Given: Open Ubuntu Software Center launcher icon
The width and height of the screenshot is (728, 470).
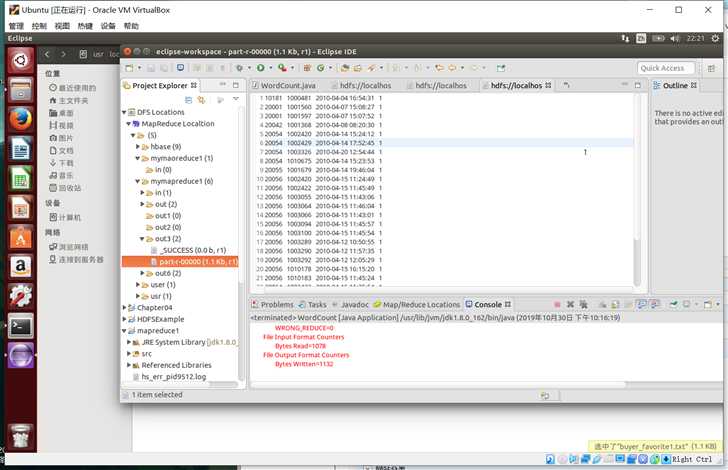Looking at the screenshot, I should pyautogui.click(x=20, y=237).
